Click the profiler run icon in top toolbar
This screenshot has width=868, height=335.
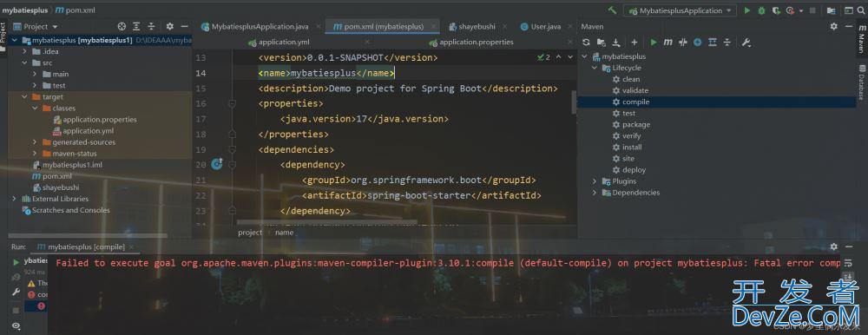(x=791, y=10)
